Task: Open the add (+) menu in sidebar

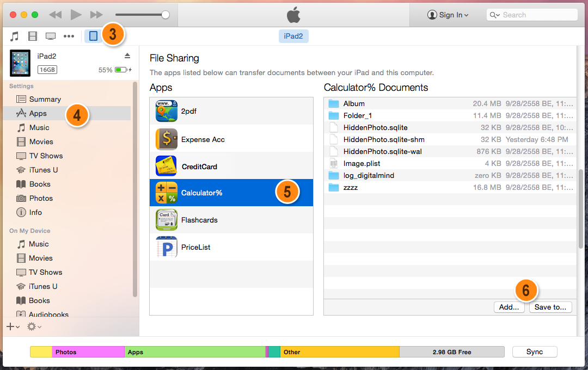Action: coord(13,326)
